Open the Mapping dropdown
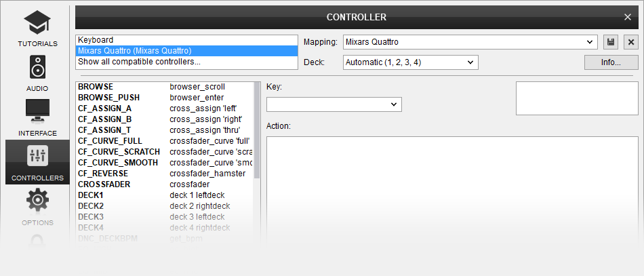 pos(470,42)
